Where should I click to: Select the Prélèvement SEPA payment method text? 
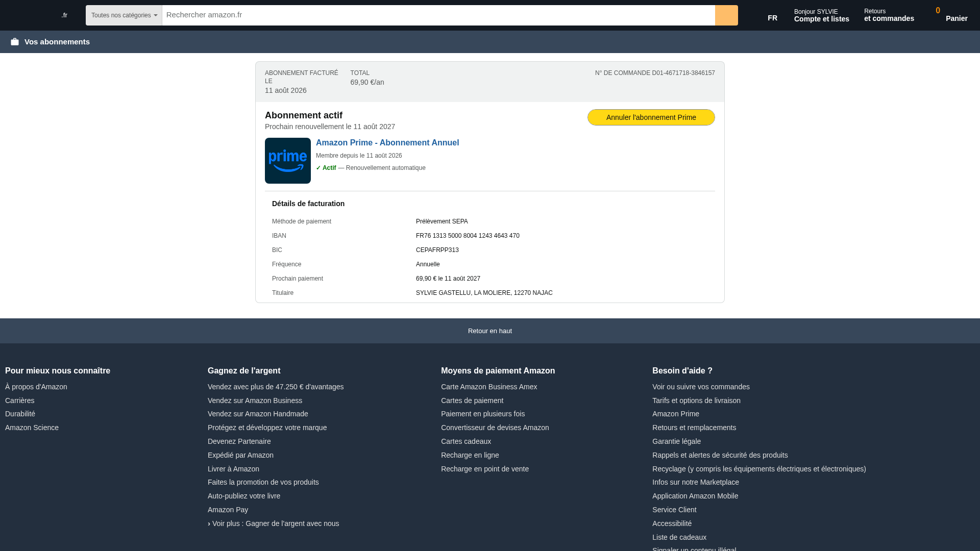(442, 221)
